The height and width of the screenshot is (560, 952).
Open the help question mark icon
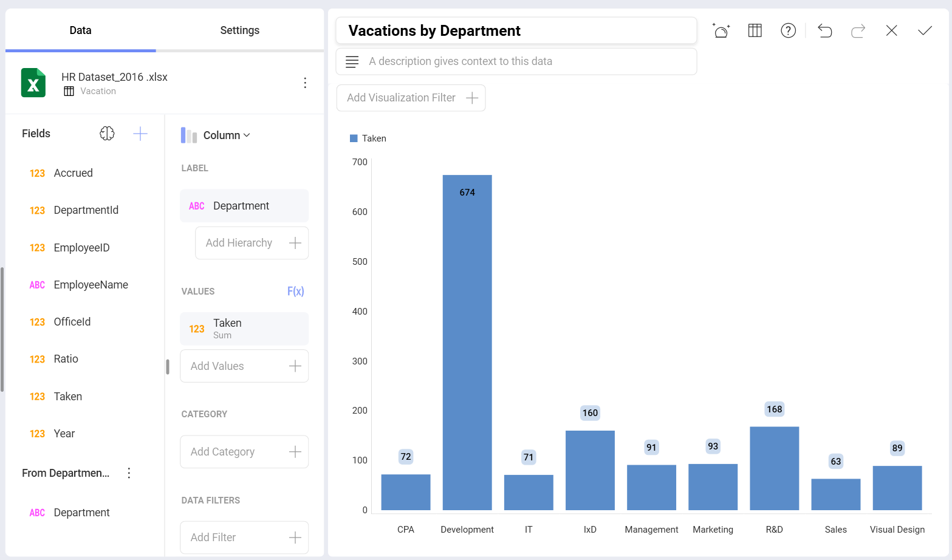pyautogui.click(x=788, y=30)
